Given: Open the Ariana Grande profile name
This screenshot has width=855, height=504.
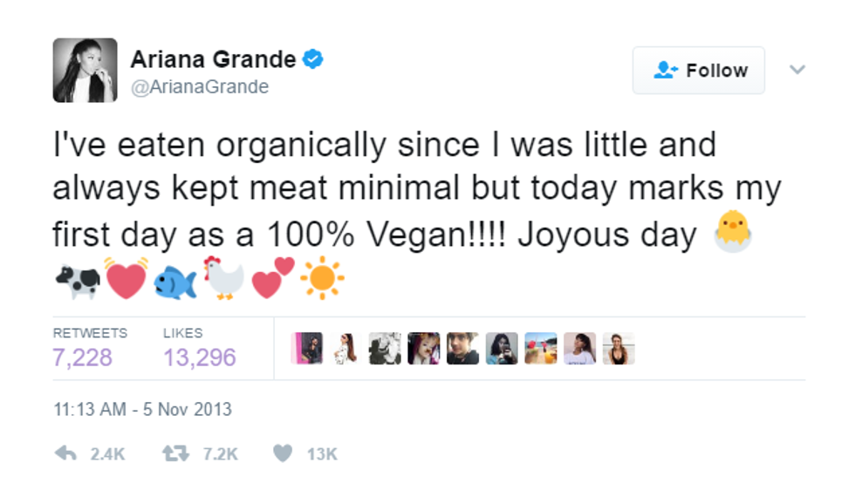Looking at the screenshot, I should click(x=214, y=59).
